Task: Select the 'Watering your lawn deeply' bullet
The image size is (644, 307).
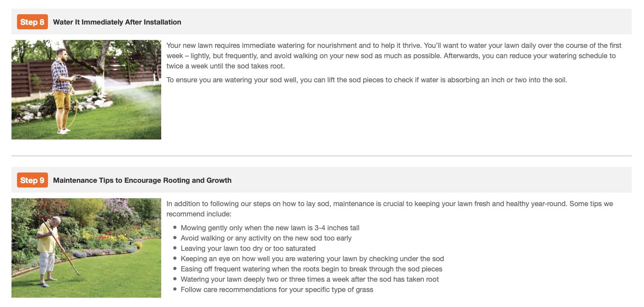Action: 309,279
